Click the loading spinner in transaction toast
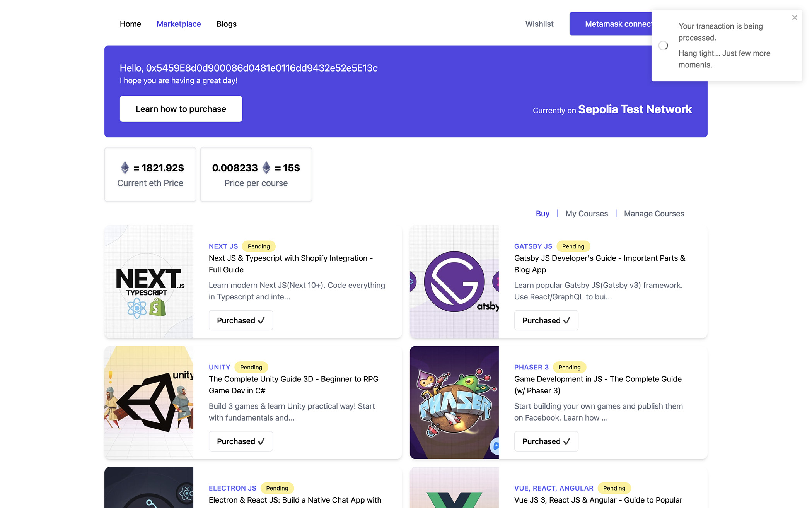812x508 pixels. (x=663, y=46)
